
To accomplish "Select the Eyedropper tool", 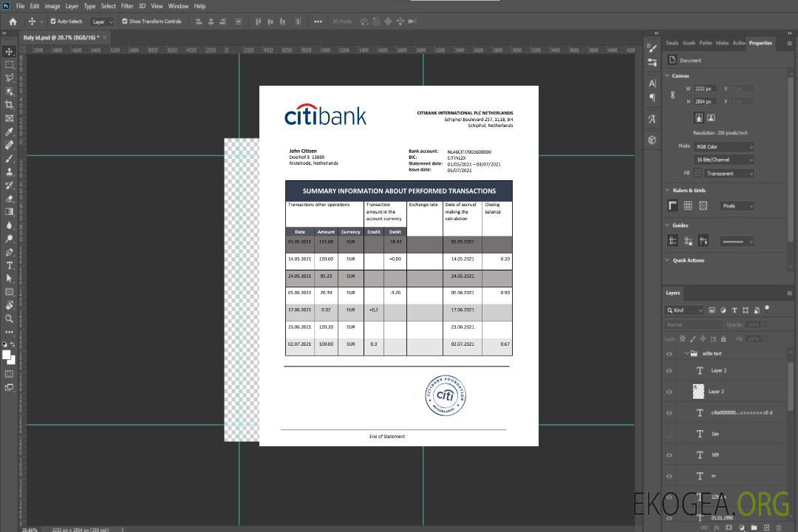I will point(9,132).
